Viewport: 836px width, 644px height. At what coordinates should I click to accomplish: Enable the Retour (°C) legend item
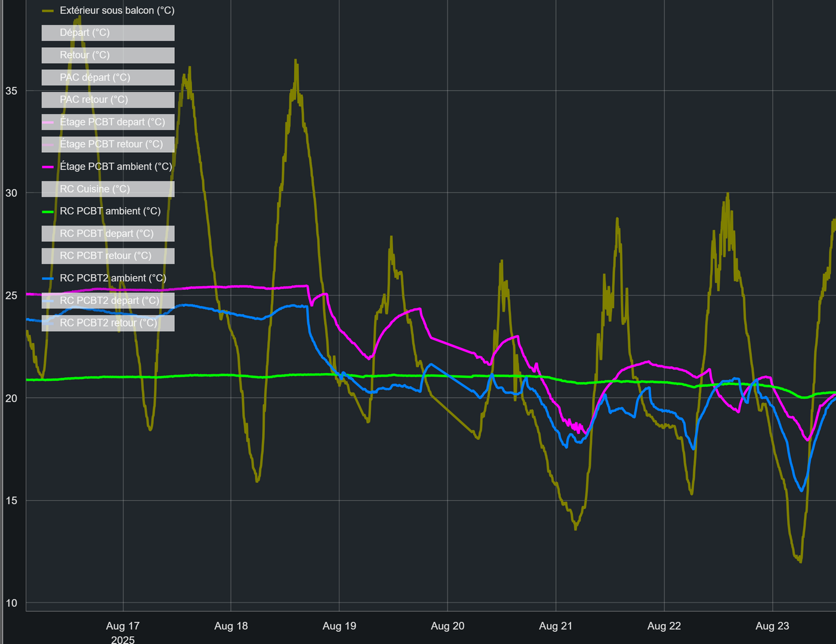(85, 55)
